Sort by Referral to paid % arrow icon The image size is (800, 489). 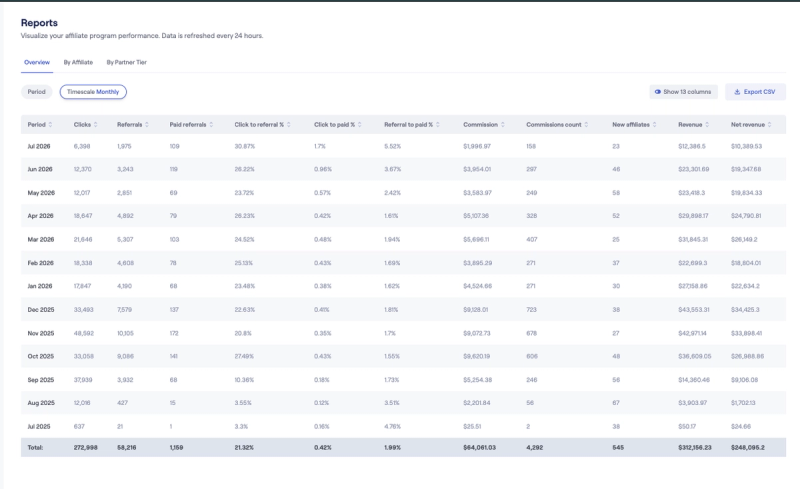click(438, 125)
